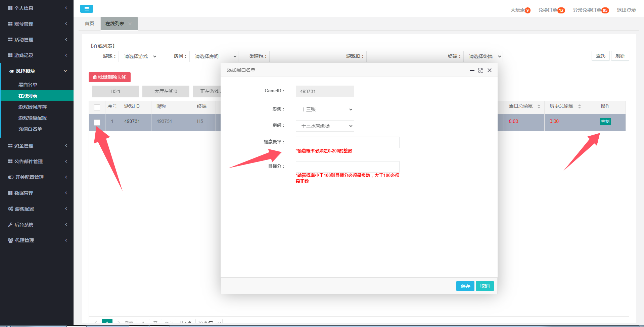Open the 游戏 dropdown showing 十三张
Screen dimensions: 644x327
(x=325, y=109)
